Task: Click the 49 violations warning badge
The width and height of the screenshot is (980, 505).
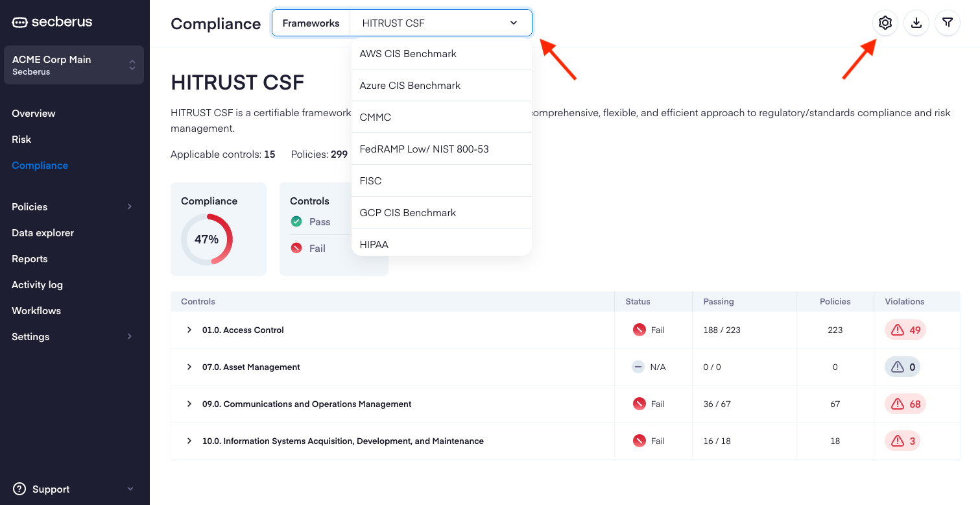Action: [x=905, y=330]
